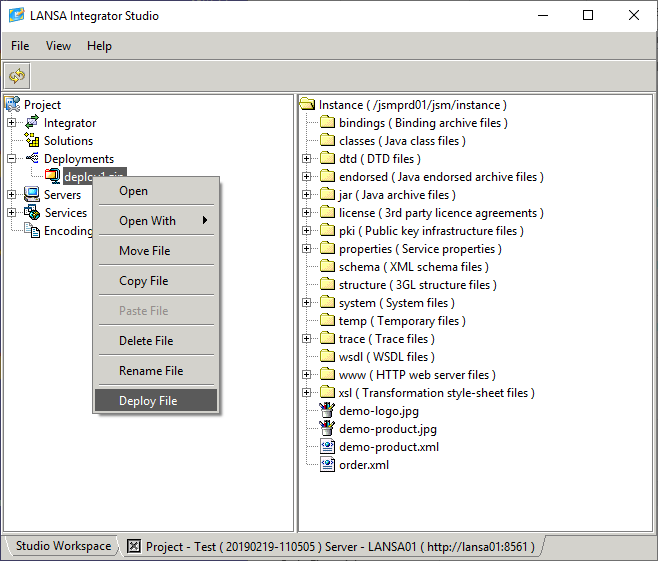Expand the xsl folder
658x561 pixels.
pyautogui.click(x=307, y=393)
